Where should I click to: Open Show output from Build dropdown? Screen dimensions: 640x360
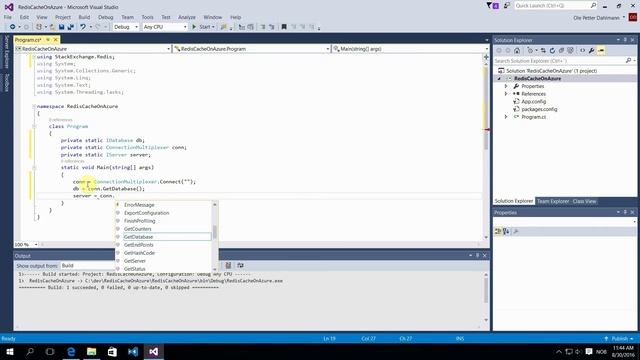(88, 266)
